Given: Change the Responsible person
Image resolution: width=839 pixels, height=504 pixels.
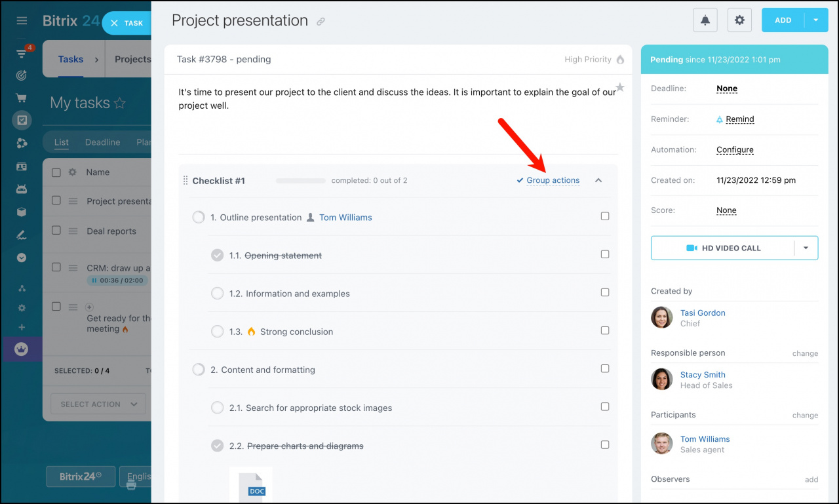Looking at the screenshot, I should coord(805,353).
